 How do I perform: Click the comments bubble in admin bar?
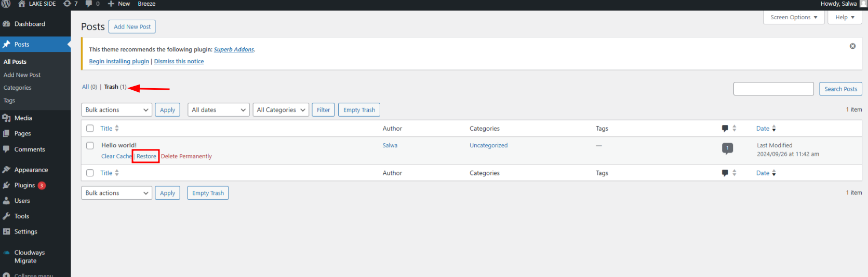pyautogui.click(x=92, y=4)
